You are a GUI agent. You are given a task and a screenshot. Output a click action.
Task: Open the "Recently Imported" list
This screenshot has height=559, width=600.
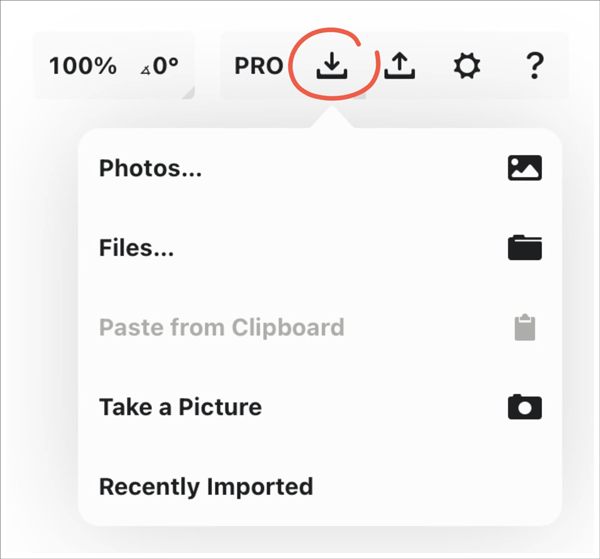(206, 487)
